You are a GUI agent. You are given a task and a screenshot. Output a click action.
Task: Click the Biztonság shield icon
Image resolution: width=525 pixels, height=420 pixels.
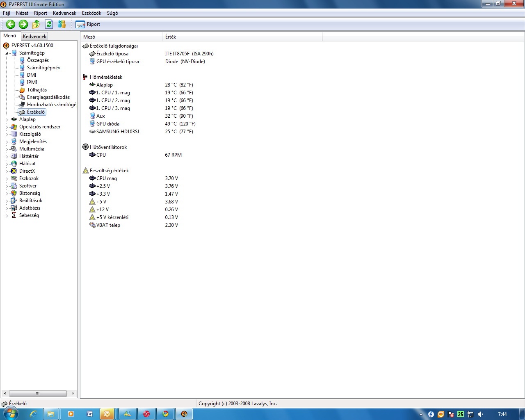14,193
